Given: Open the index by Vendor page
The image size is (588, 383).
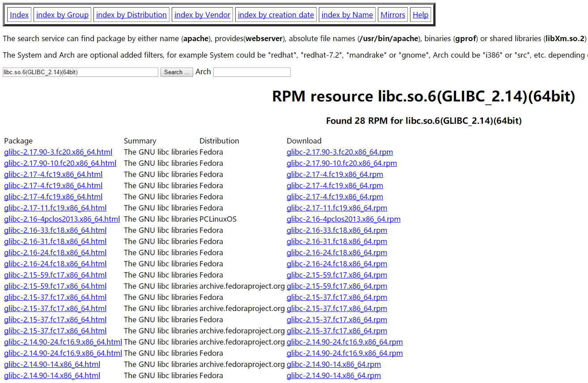Looking at the screenshot, I should click(x=202, y=14).
